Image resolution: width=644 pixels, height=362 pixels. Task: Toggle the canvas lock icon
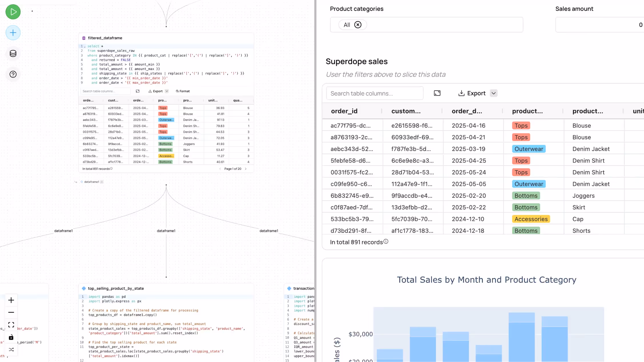point(11,337)
